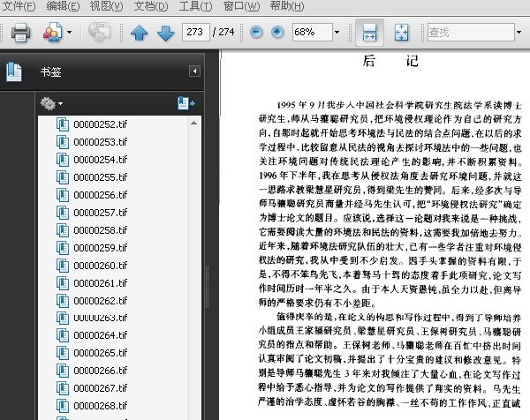Open the 查找 search options dropdown
This screenshot has height=420, width=530.
click(519, 33)
